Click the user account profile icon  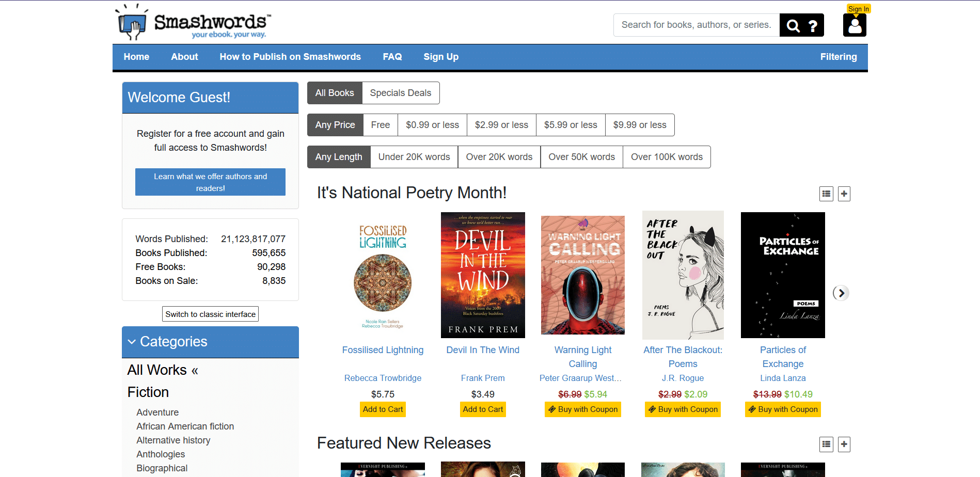[855, 25]
